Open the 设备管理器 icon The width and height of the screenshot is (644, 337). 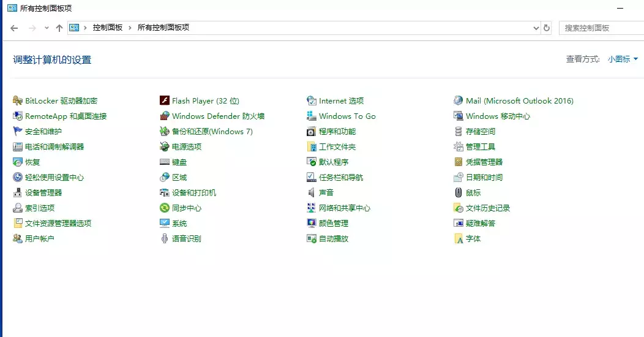18,192
